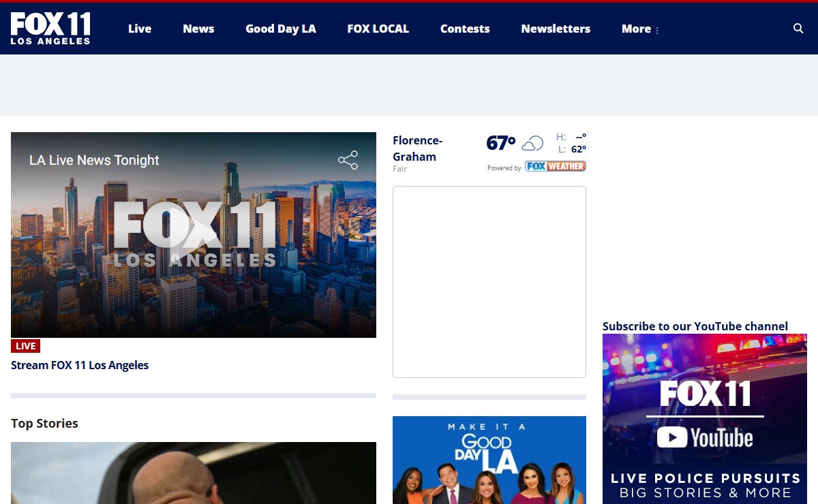Viewport: 818px width, 504px height.
Task: Expand the More menu
Action: [640, 29]
